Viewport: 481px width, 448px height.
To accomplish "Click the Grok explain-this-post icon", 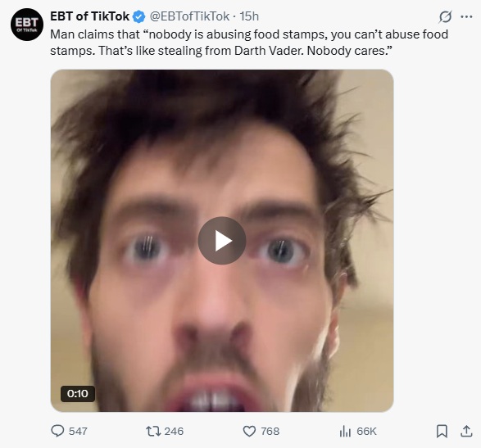I will point(445,17).
